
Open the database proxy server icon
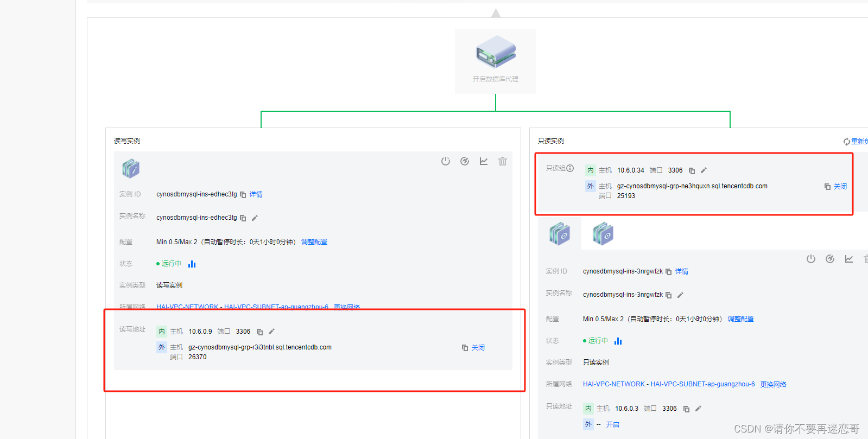(496, 52)
